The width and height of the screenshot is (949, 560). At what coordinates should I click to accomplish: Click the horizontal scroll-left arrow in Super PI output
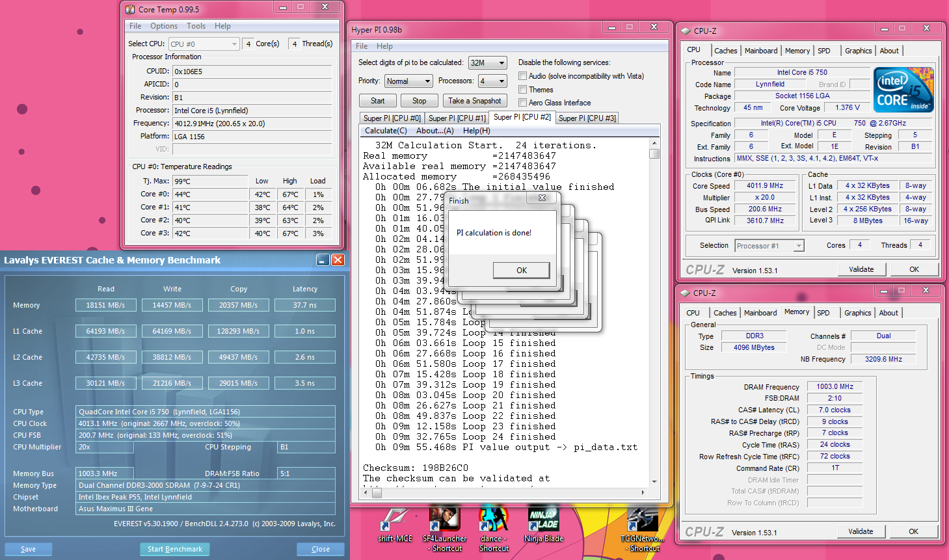(x=366, y=492)
